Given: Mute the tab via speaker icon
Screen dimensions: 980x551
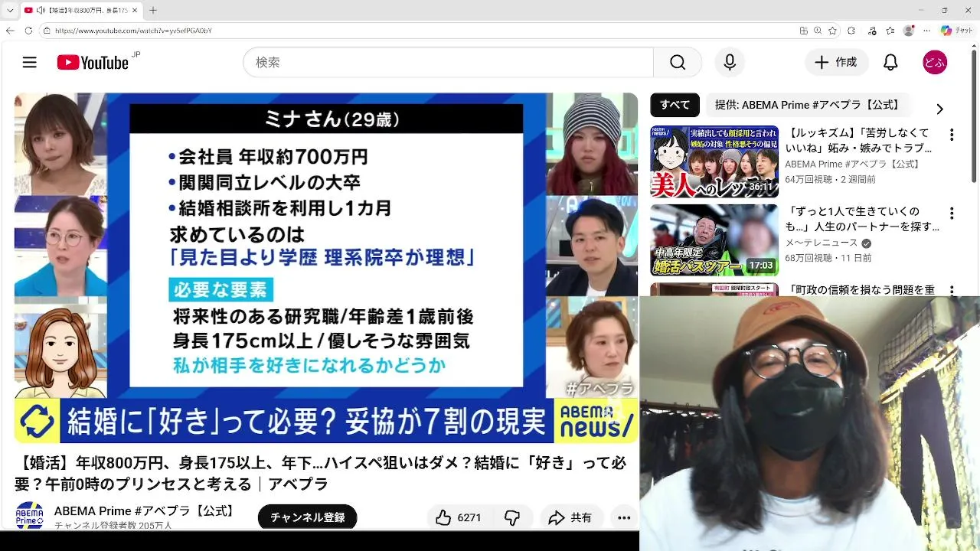Looking at the screenshot, I should [x=40, y=10].
